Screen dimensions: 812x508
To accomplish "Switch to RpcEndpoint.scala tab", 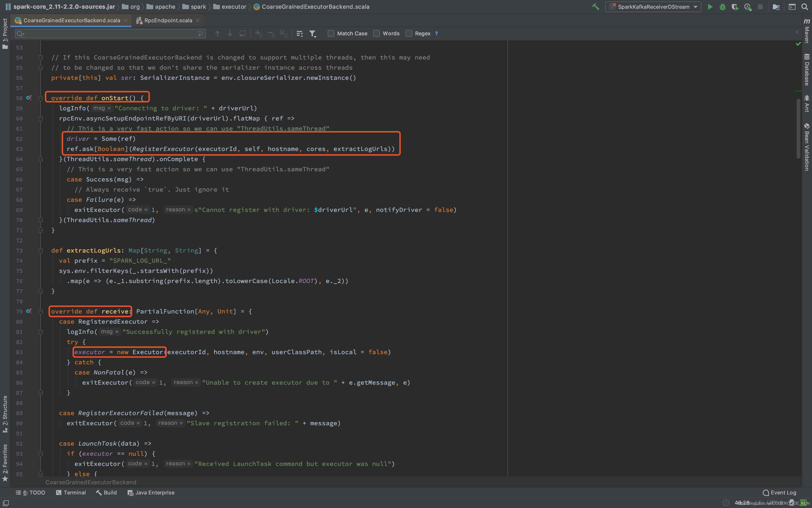I will click(x=168, y=21).
